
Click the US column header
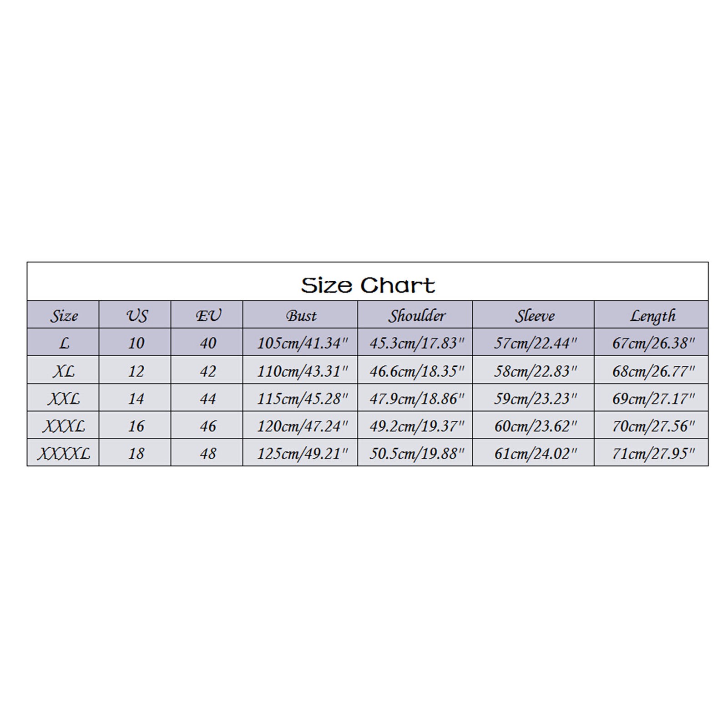[135, 315]
